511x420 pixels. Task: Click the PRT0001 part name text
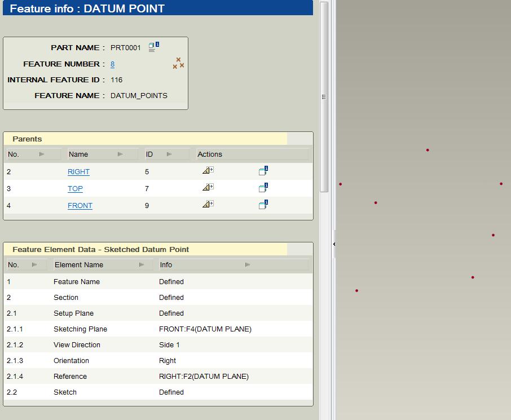point(125,47)
